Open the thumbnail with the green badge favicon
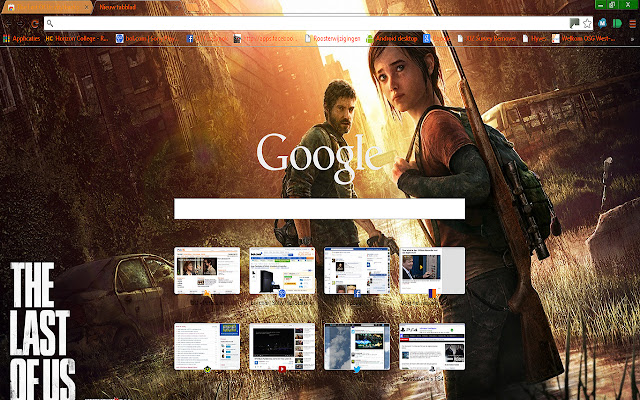This screenshot has width=640, height=400. pos(207,347)
